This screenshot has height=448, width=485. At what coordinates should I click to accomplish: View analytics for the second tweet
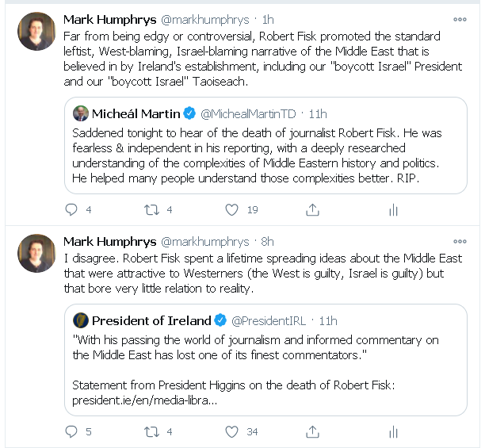[393, 432]
